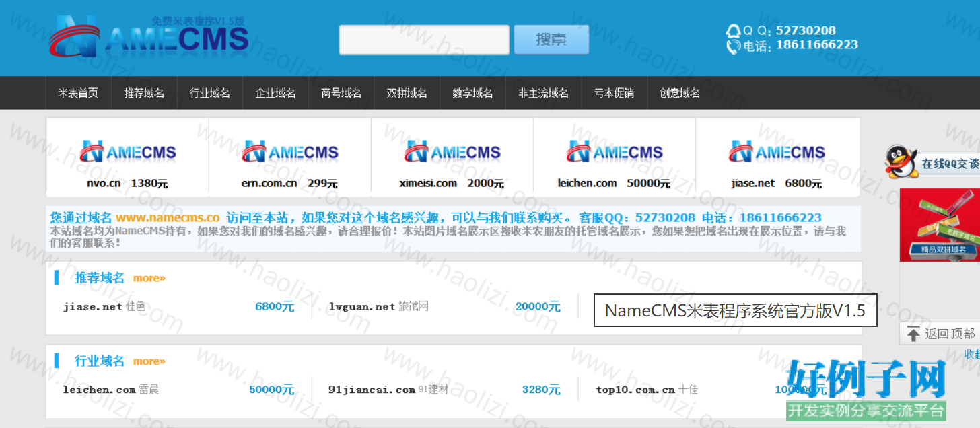Click 在线QQ交谈 online chat button
Image resolution: width=980 pixels, height=428 pixels.
[x=950, y=164]
